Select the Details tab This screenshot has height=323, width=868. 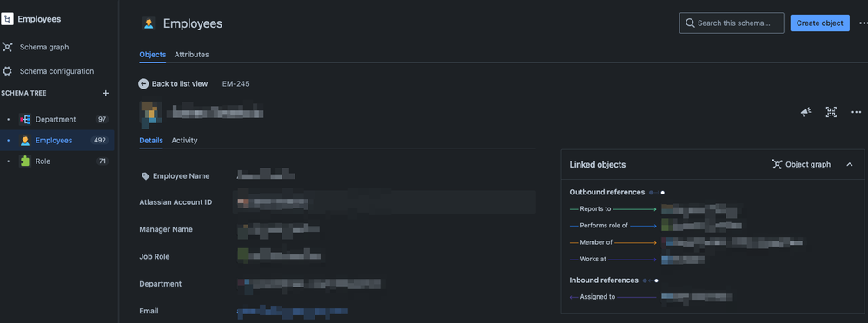151,141
